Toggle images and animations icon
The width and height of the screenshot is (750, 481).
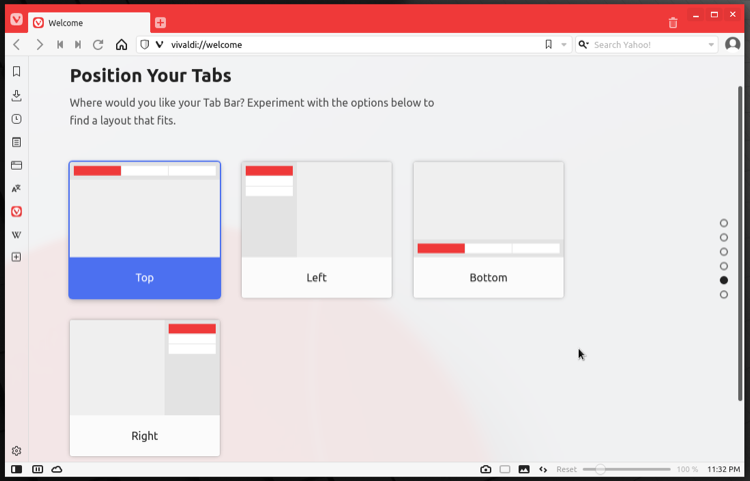(x=524, y=470)
